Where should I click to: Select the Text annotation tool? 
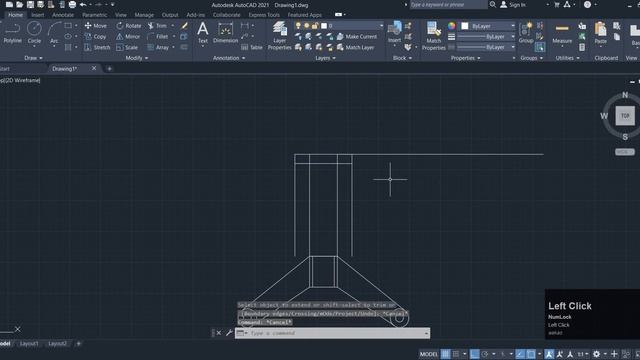203,33
